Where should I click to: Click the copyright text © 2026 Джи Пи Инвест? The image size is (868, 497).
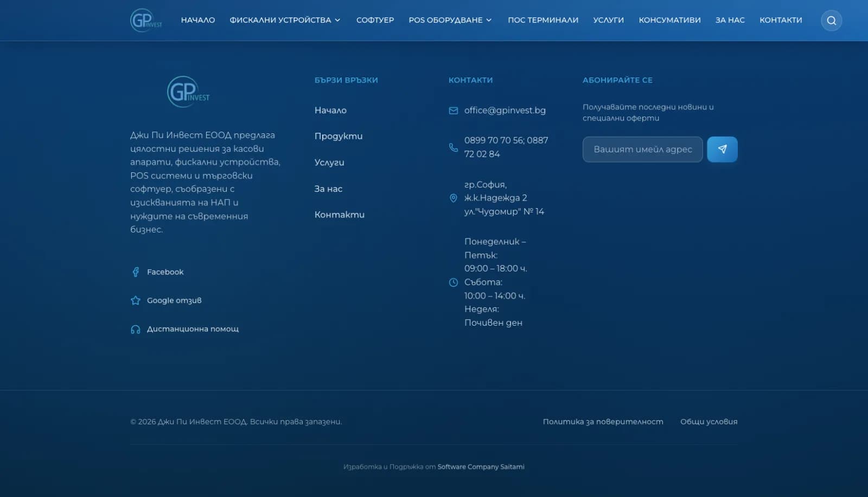click(236, 422)
